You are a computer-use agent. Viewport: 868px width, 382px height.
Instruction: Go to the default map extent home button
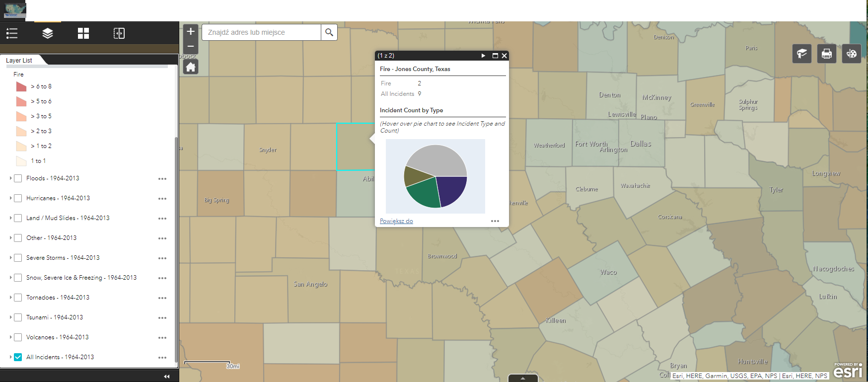click(x=191, y=67)
